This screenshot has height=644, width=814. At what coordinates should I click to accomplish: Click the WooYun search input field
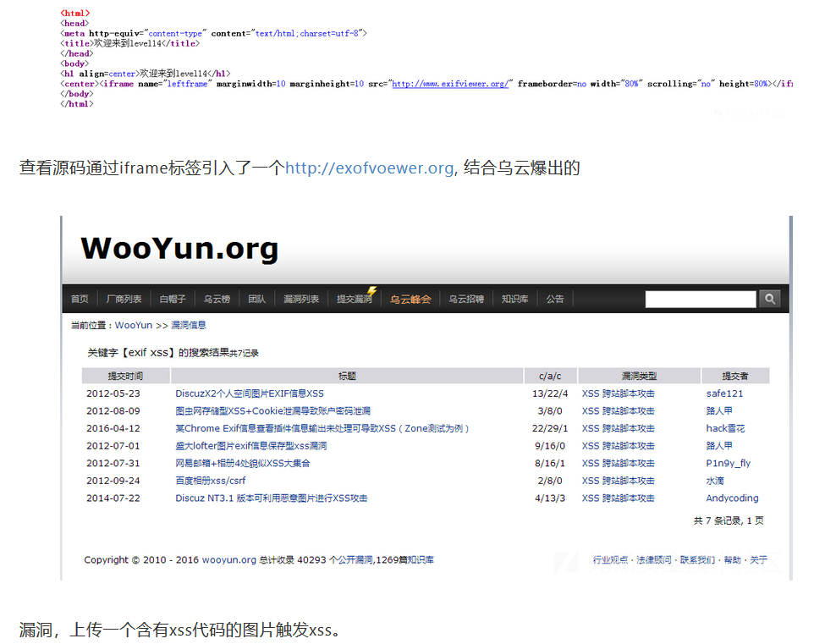point(701,299)
